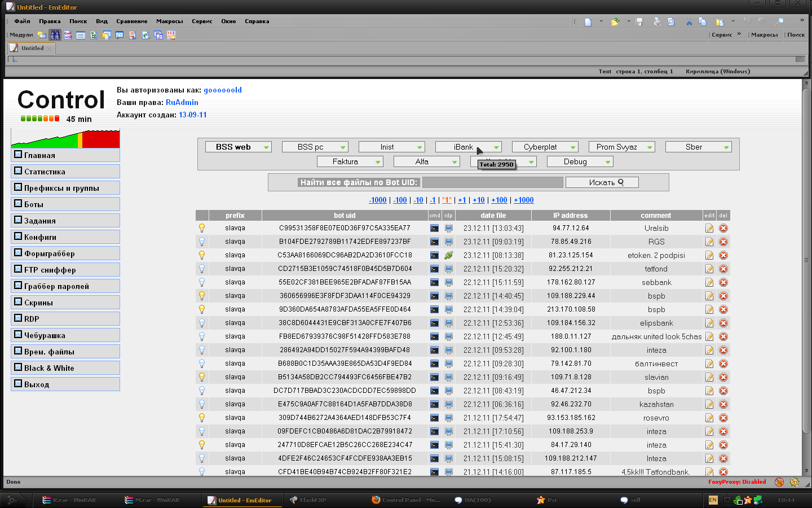Open the Sber dropdown

[699, 147]
